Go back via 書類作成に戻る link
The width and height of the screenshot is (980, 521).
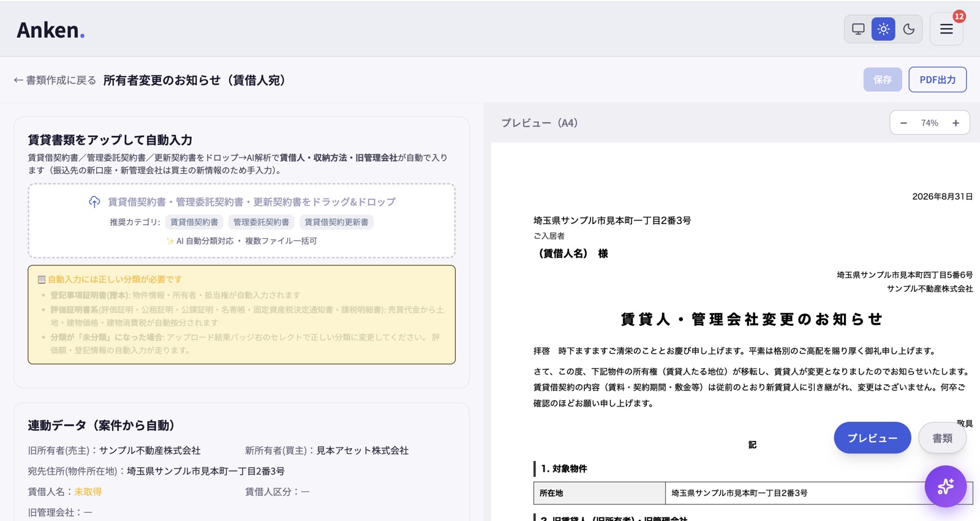pyautogui.click(x=55, y=80)
